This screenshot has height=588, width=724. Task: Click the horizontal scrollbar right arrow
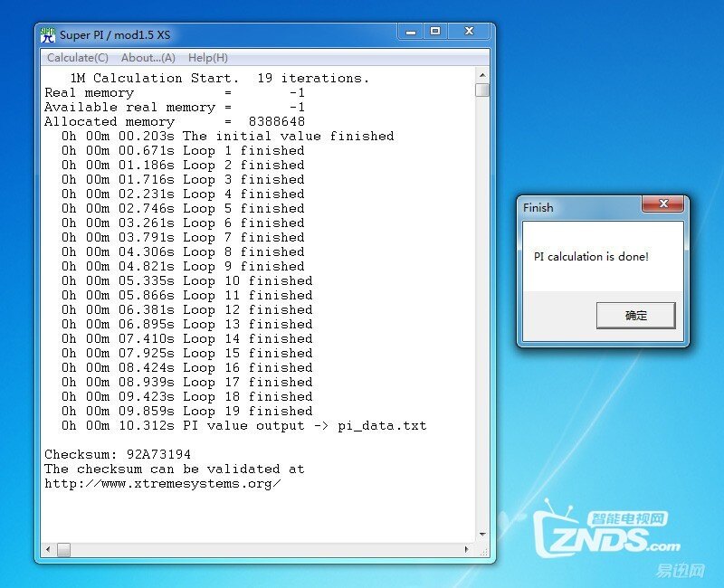coord(468,549)
